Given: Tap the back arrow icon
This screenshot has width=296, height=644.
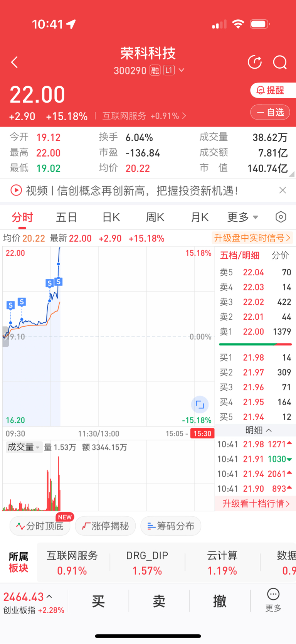Looking at the screenshot, I should tap(15, 62).
